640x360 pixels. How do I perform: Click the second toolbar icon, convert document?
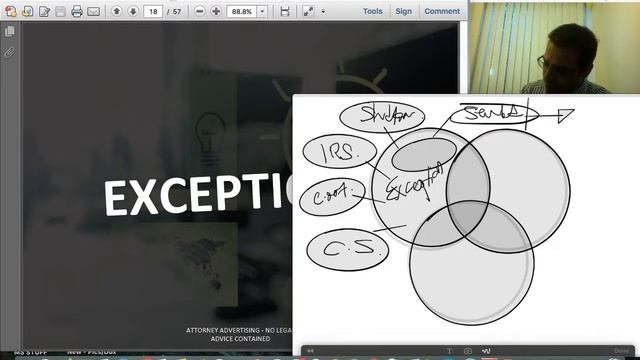[x=28, y=11]
